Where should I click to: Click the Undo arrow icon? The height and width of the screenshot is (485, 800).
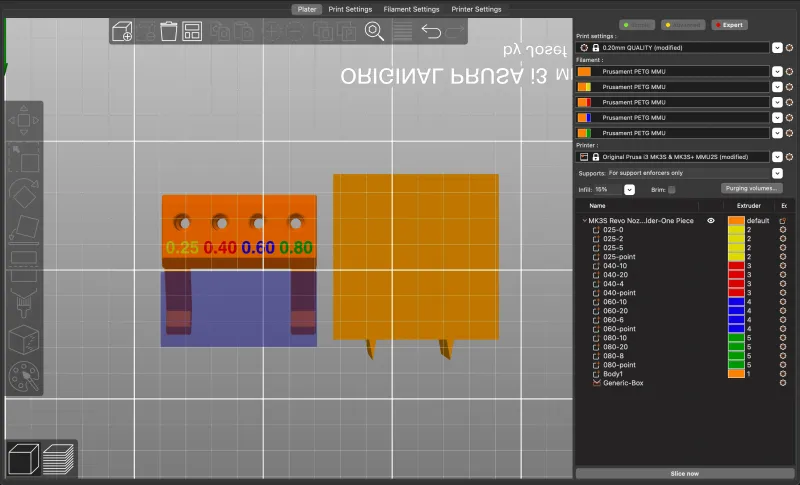coord(431,31)
